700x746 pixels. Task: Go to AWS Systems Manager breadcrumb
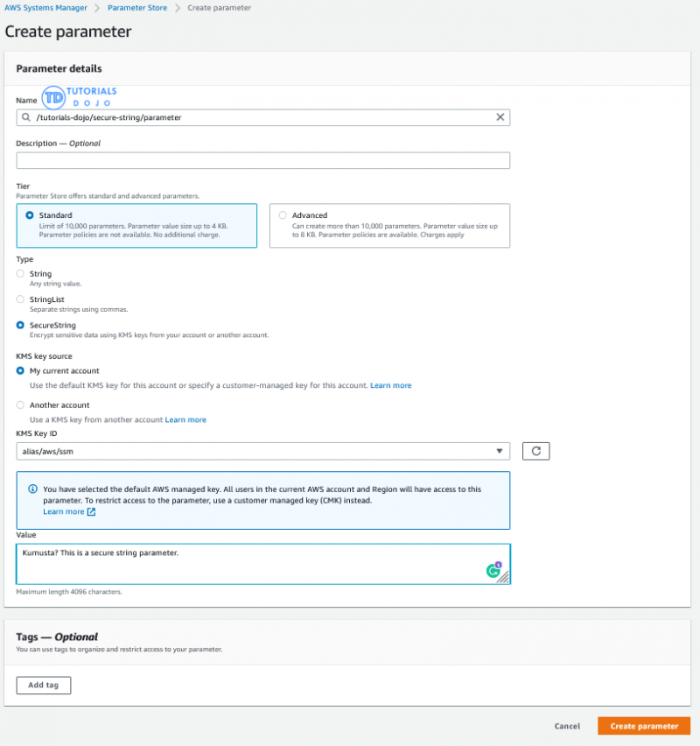click(x=46, y=8)
